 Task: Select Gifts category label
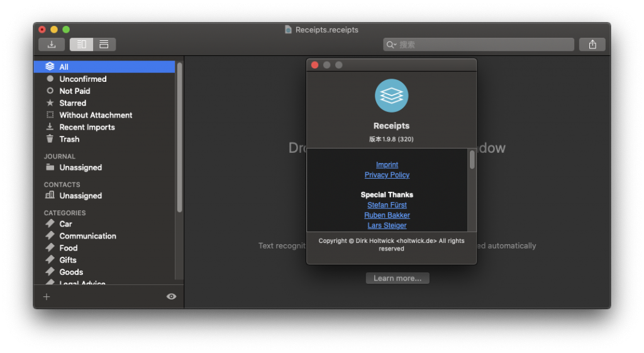[x=68, y=260]
